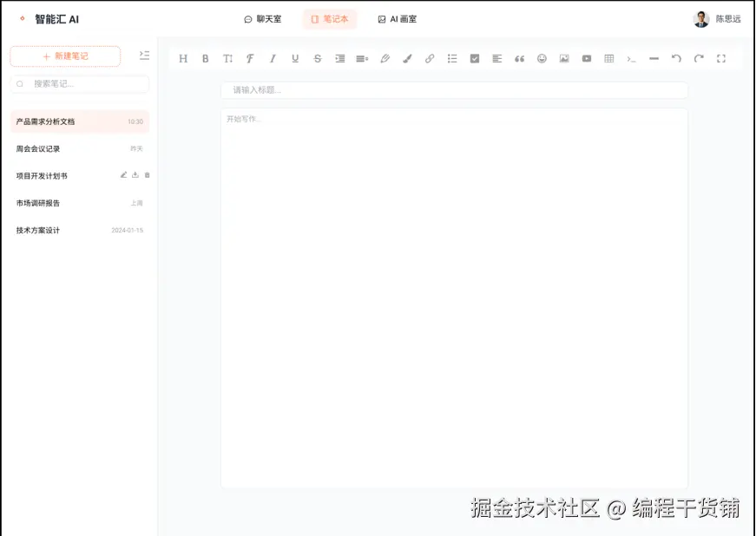The height and width of the screenshot is (536, 756).
Task: Click the 新建笔记 button
Action: click(65, 56)
